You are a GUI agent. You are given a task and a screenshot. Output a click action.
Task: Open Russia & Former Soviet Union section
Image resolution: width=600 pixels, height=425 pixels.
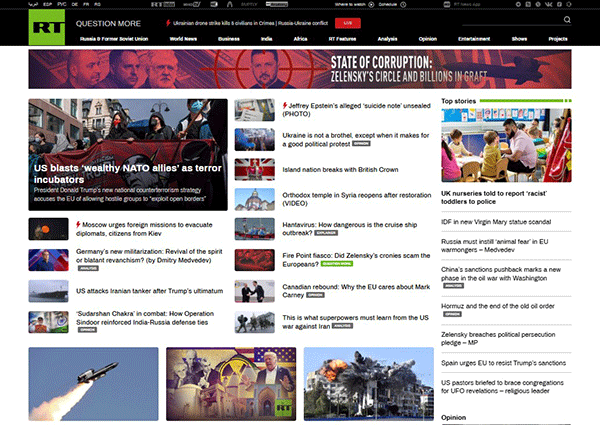click(114, 39)
